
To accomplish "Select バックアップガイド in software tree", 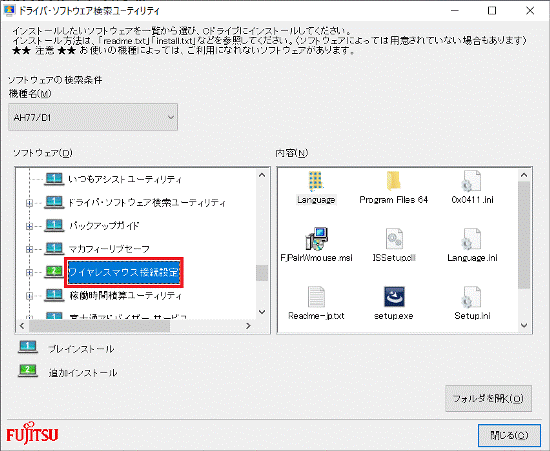I will coord(104,226).
